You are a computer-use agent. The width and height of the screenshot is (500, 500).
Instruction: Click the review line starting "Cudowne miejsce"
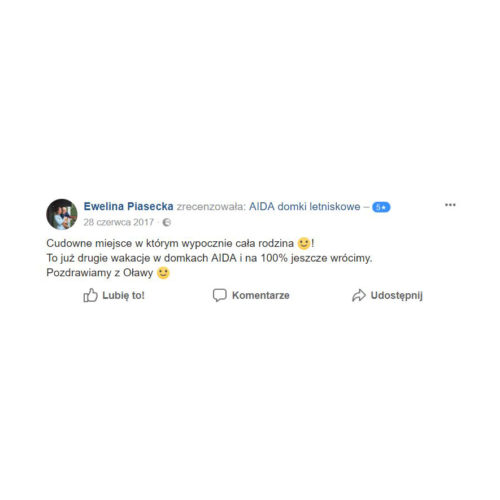pos(180,243)
